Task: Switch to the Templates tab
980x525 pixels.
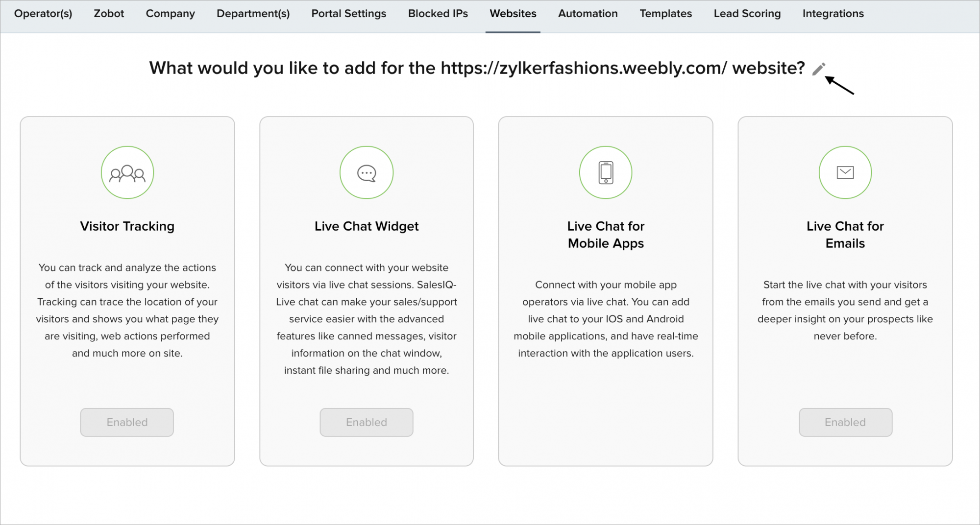Action: [x=666, y=14]
